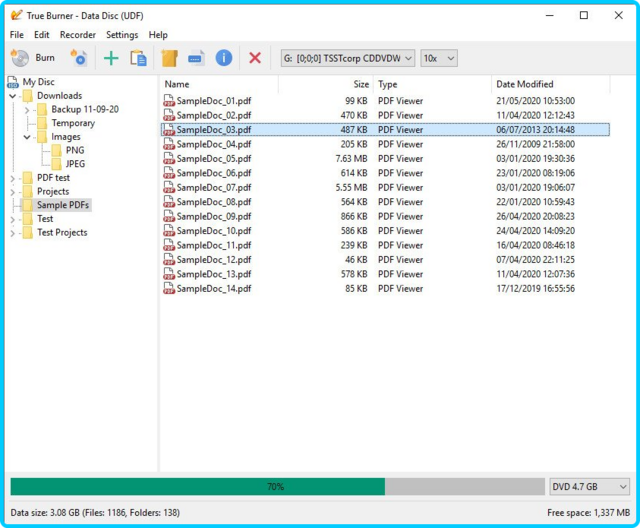
Task: Click PDF icon of SampleDoc_03.pdf
Action: 169,129
